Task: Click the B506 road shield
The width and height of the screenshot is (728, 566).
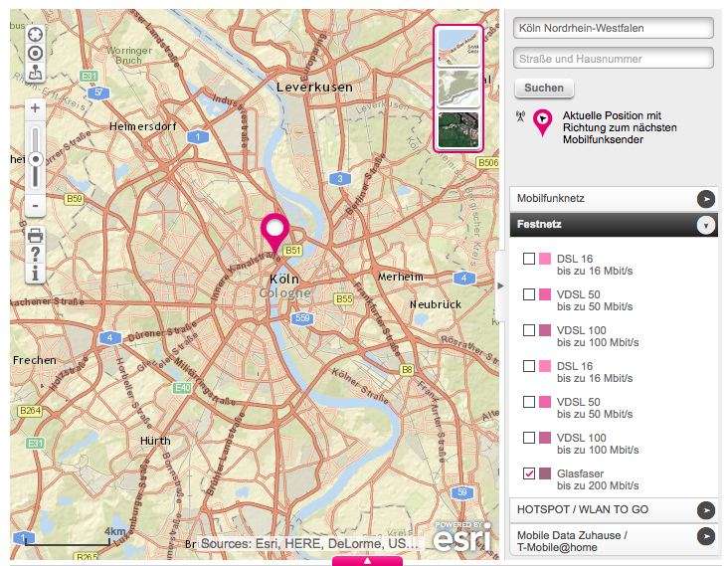Action: click(x=488, y=163)
